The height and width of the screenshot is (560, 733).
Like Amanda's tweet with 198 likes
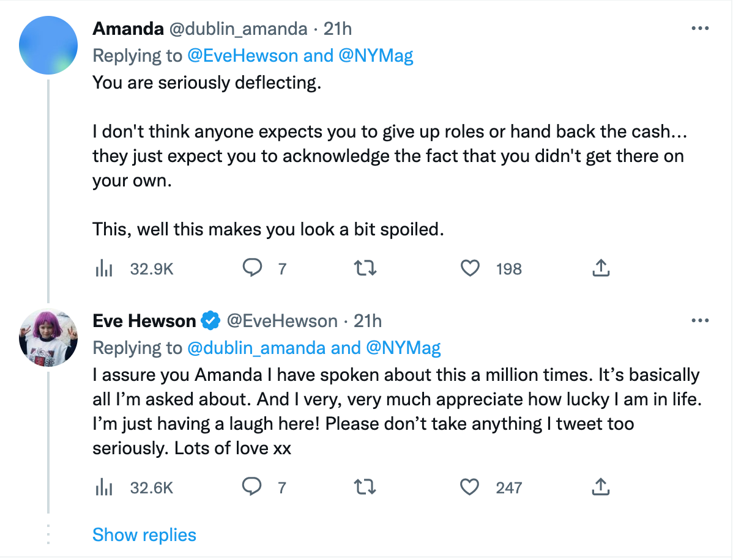(470, 268)
